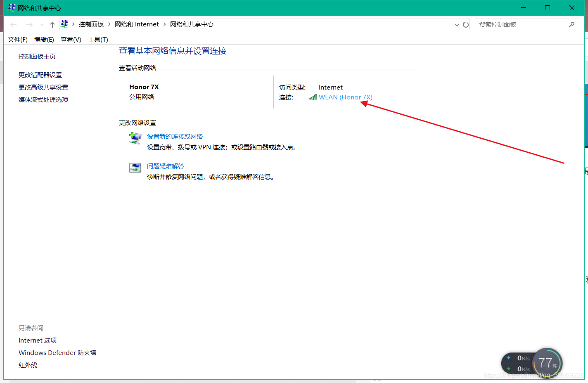Open the 文件(F) menu
The width and height of the screenshot is (588, 383).
(x=18, y=40)
